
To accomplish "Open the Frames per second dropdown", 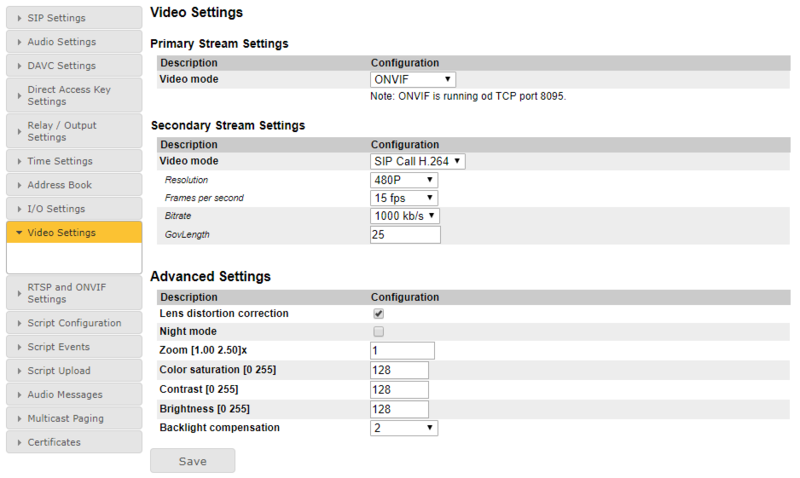I will [x=404, y=198].
